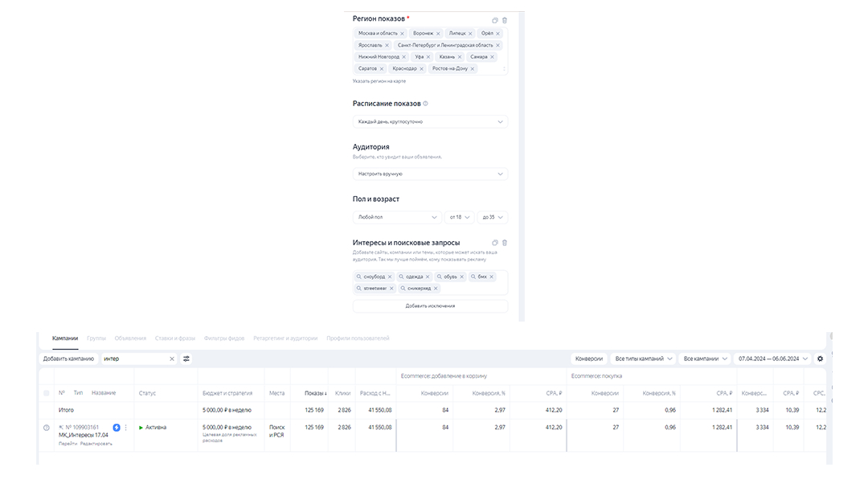Remove the Липецк region tag
This screenshot has width=868, height=488.
(x=470, y=34)
